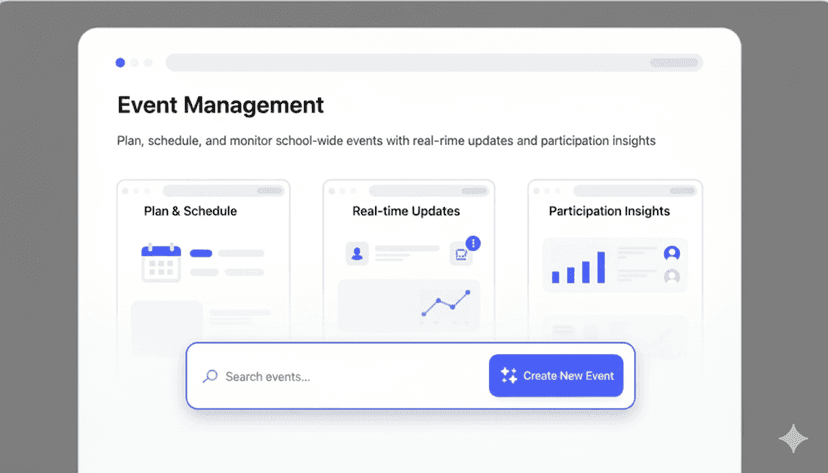Toggle the blue pill in Plan & Schedule

tap(200, 253)
